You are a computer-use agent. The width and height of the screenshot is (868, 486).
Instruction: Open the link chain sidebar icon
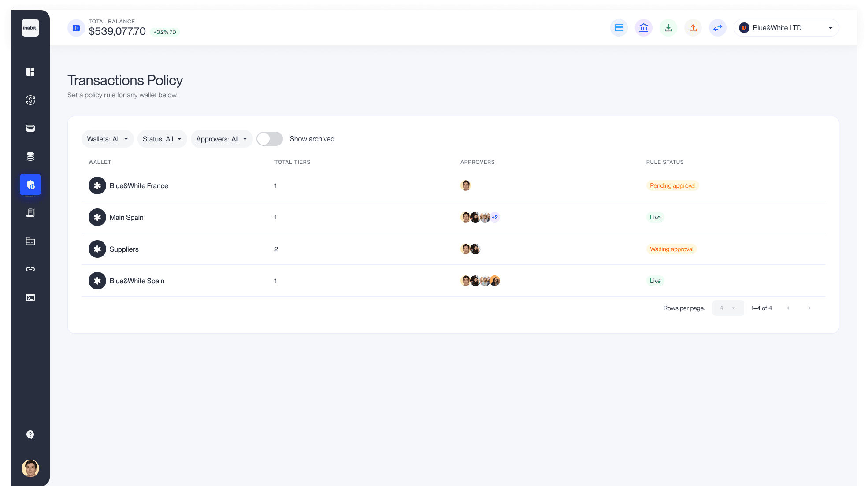tap(30, 269)
